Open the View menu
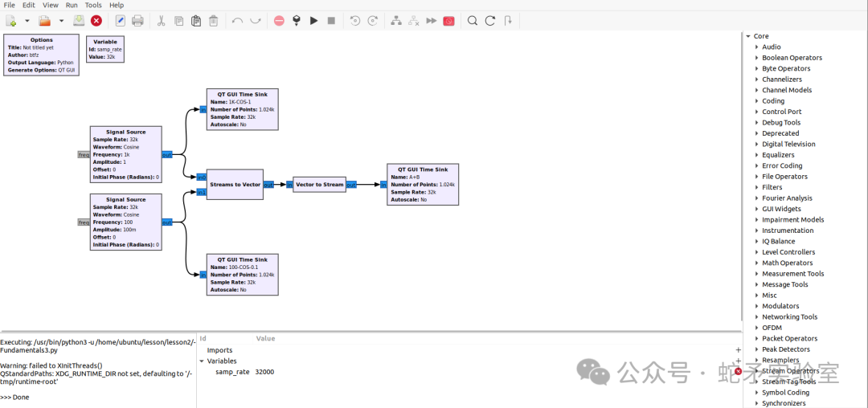 coord(51,5)
